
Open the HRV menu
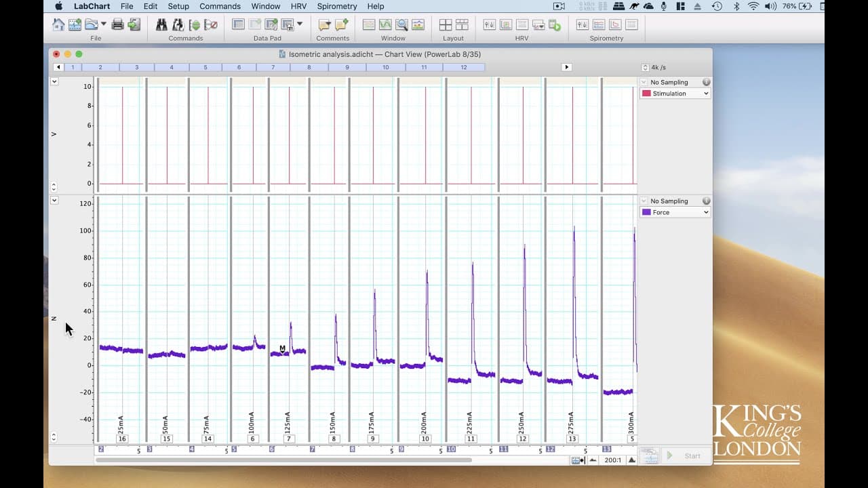tap(298, 6)
